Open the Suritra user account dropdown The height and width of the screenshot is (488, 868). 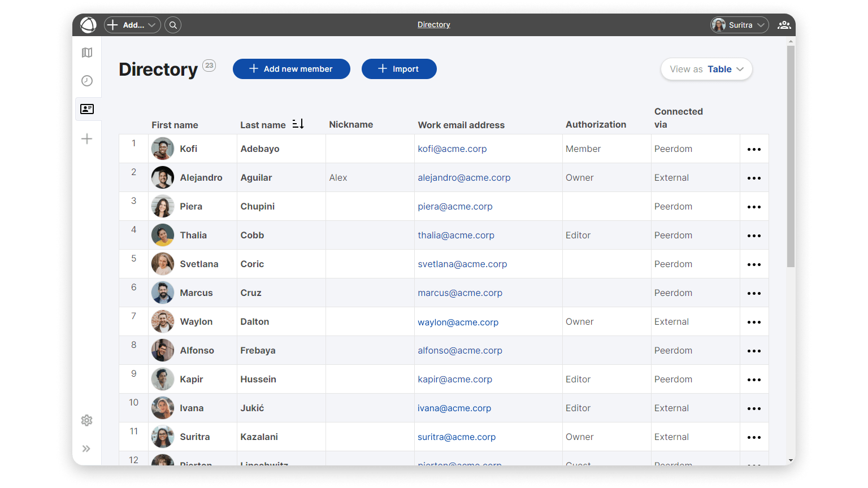click(x=739, y=25)
